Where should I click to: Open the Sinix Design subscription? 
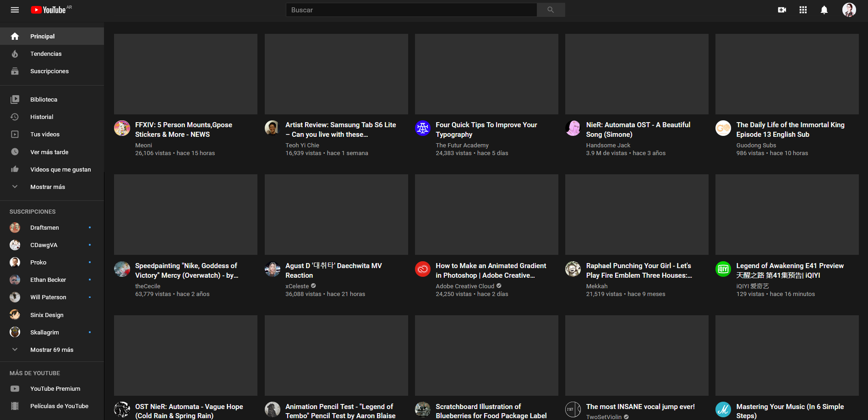pyautogui.click(x=52, y=315)
